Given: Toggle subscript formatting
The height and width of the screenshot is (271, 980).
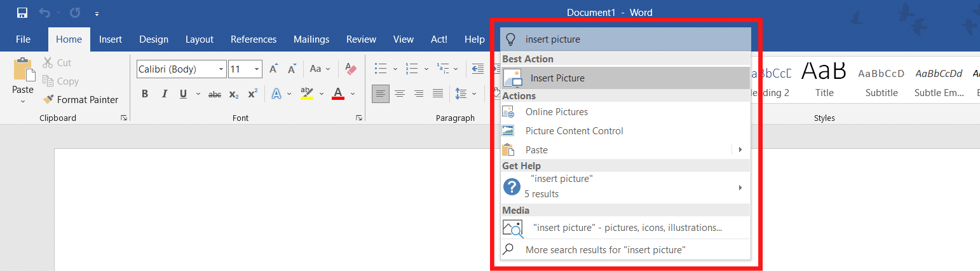Looking at the screenshot, I should coord(234,94).
